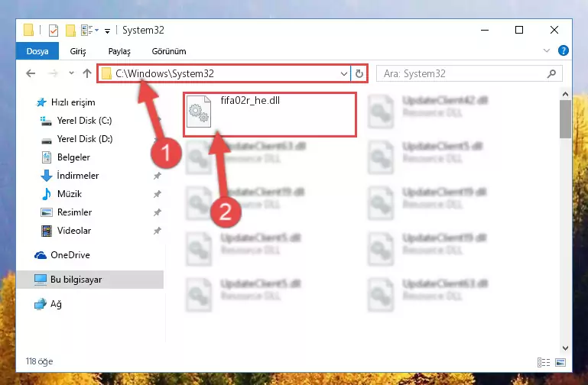Unpin Müzik using its pin icon
This screenshot has width=588, height=385.
[157, 194]
